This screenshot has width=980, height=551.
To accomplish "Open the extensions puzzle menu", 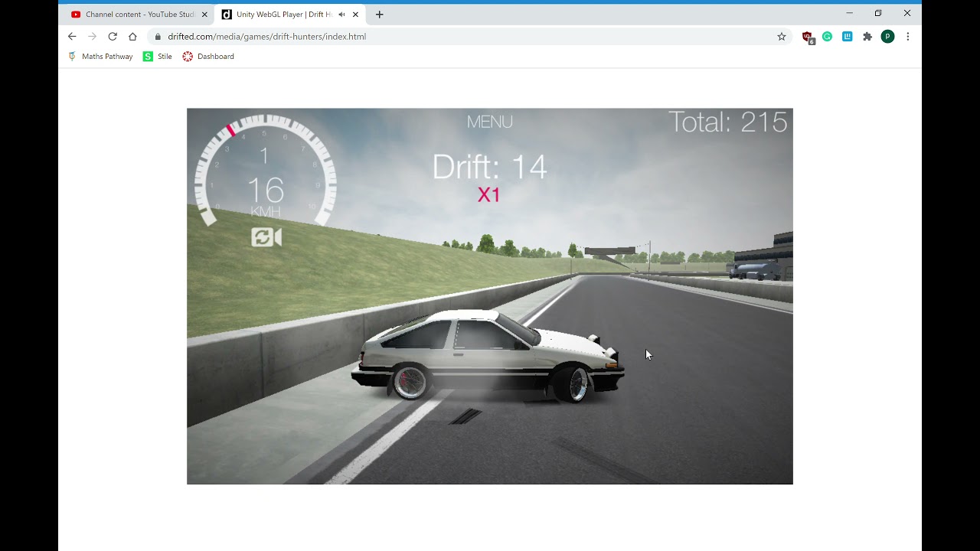I will [x=867, y=36].
